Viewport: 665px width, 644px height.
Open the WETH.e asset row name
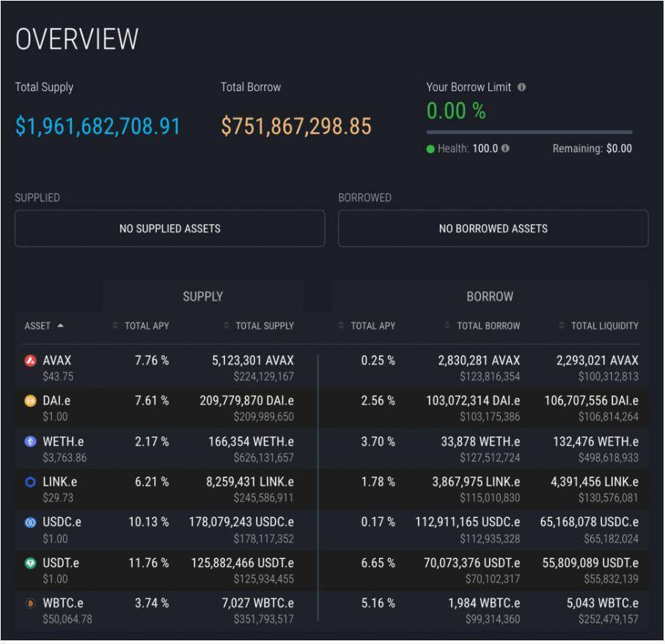click(63, 442)
